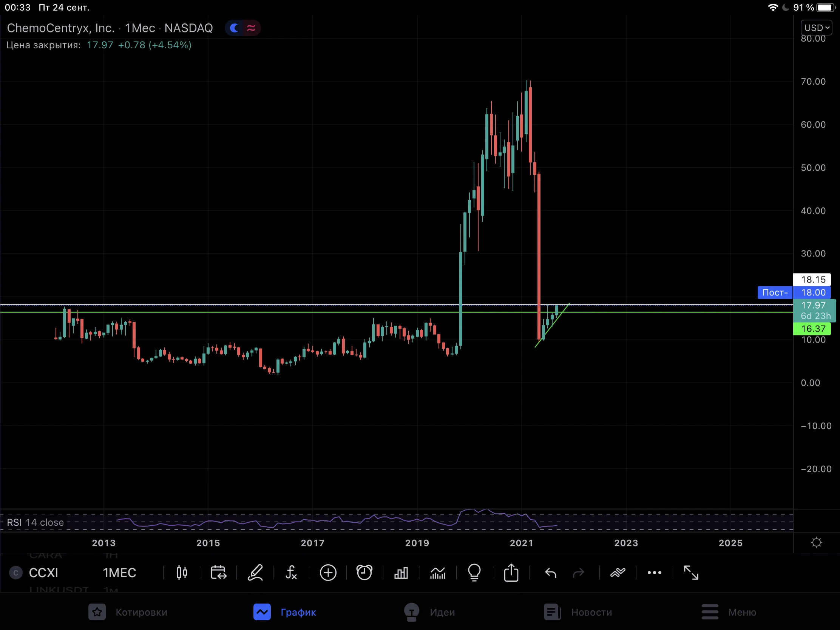Share the chart via the share icon

tap(511, 572)
